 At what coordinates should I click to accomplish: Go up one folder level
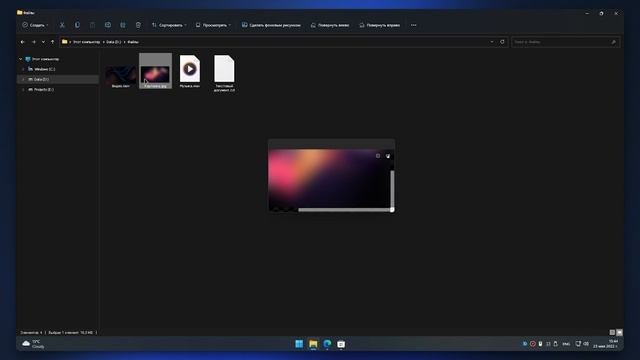tap(53, 42)
